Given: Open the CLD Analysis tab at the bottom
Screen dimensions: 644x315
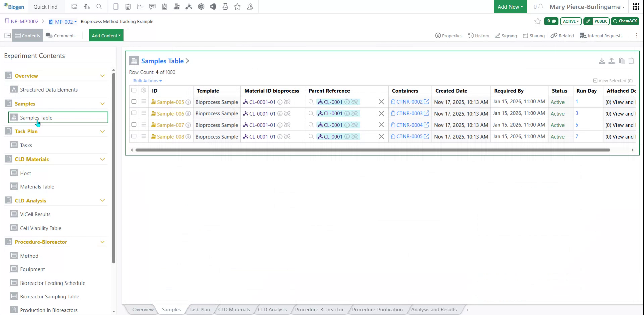Looking at the screenshot, I should tap(272, 309).
